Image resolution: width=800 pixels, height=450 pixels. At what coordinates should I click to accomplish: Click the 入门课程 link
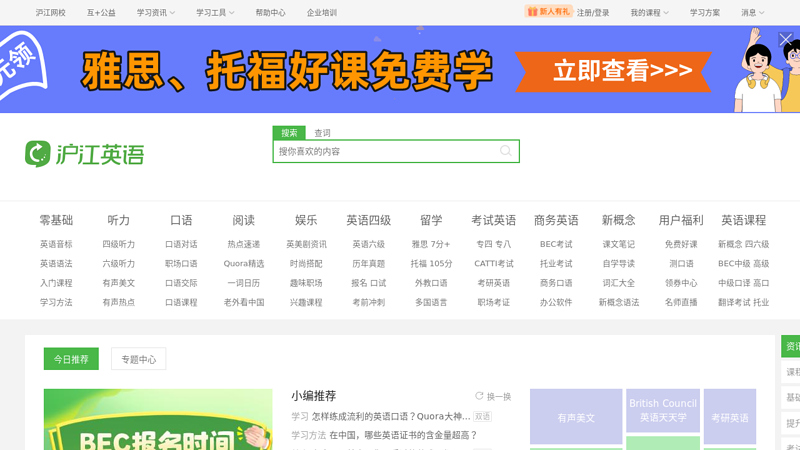(56, 283)
